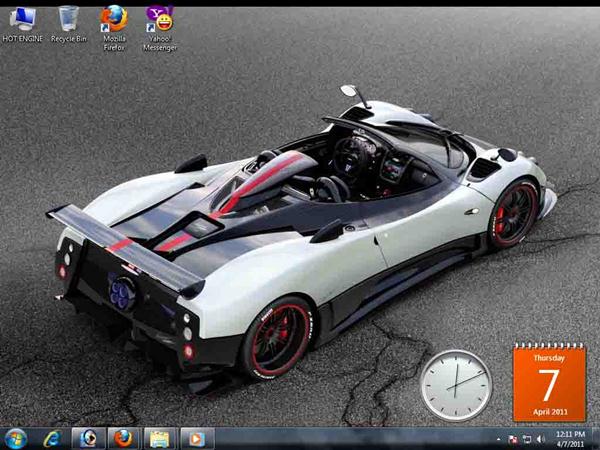Open the Action Center flag icon
Viewport: 600px width, 450px height.
(x=512, y=439)
